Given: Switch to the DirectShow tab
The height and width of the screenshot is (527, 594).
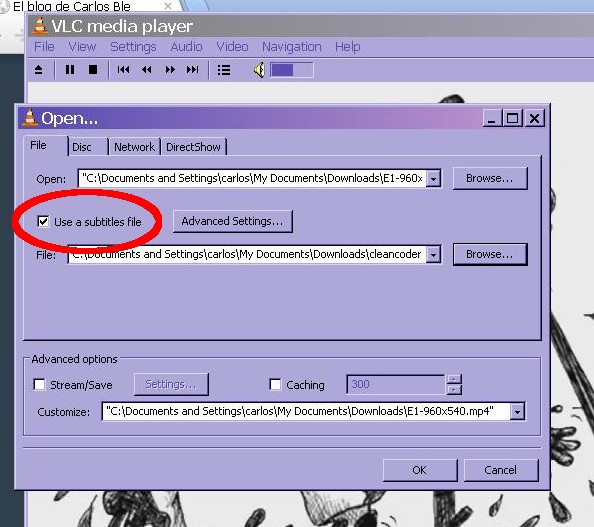Looking at the screenshot, I should [194, 147].
